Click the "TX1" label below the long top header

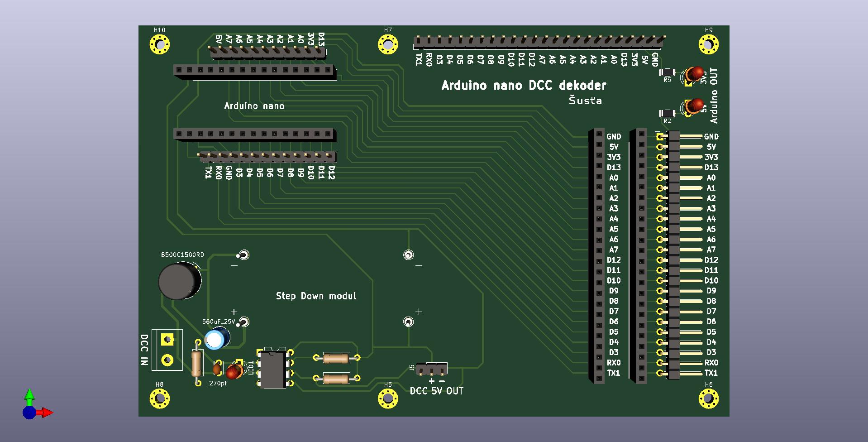pos(420,59)
